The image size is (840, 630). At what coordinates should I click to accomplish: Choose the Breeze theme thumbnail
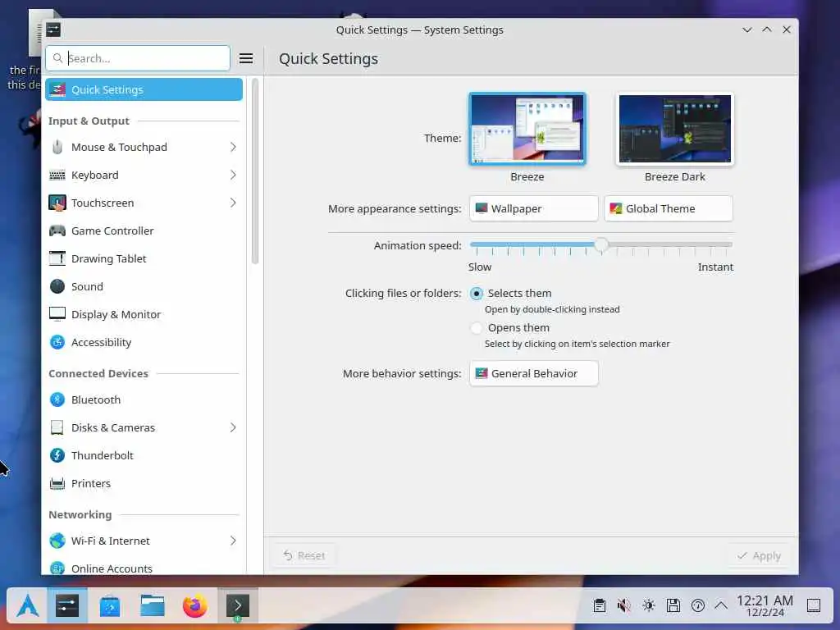point(527,129)
